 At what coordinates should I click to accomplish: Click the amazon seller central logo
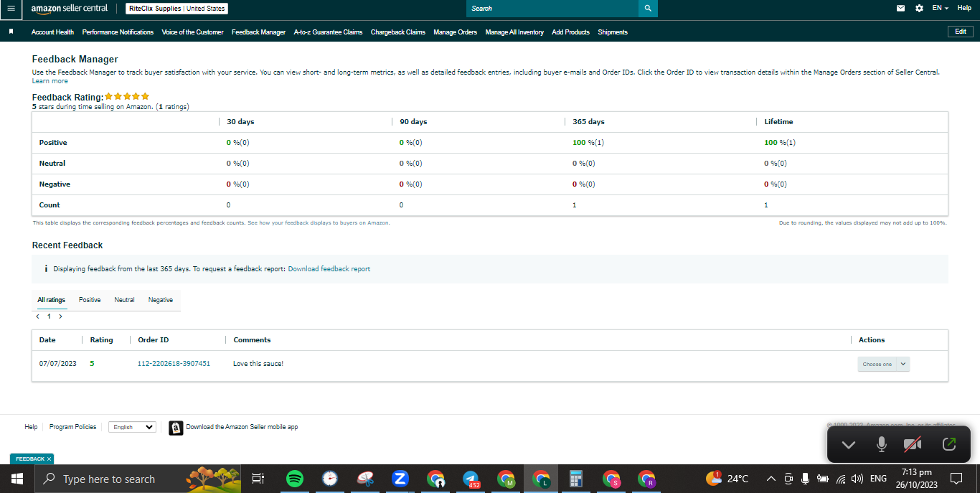coord(70,9)
